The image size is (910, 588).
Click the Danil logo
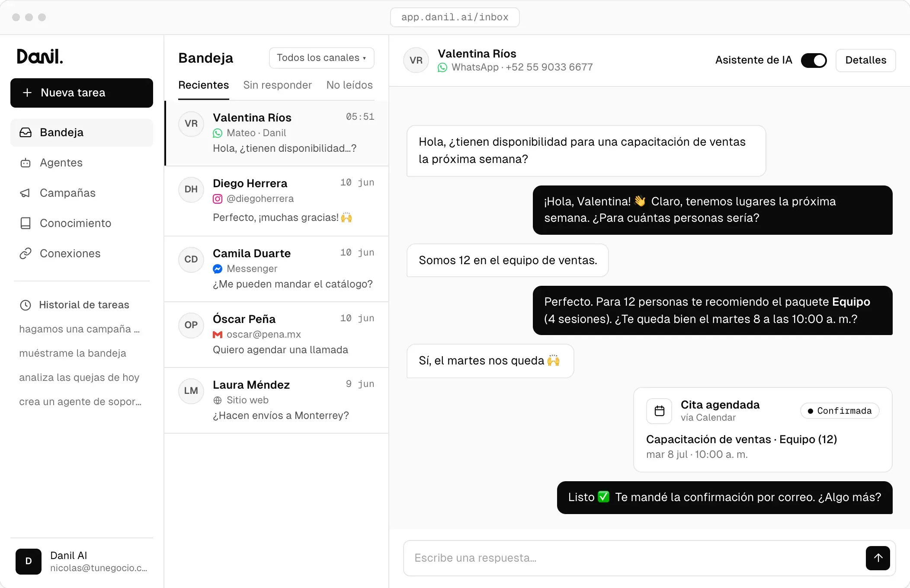point(40,57)
